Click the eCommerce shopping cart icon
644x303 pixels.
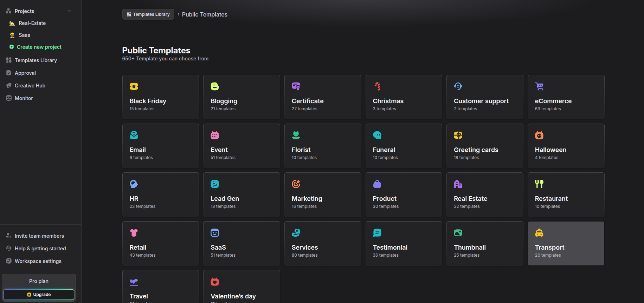click(x=539, y=86)
